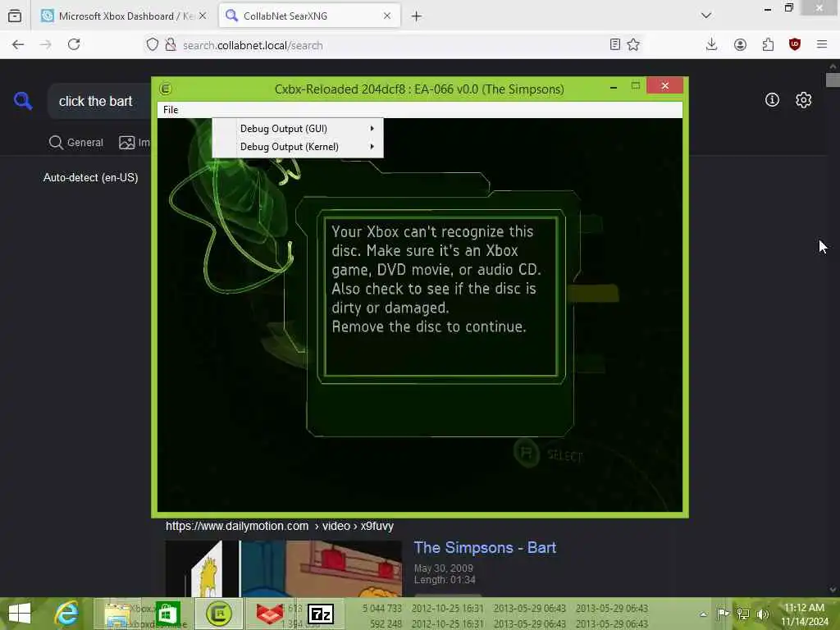Open SearXNG about info icon
840x630 pixels.
[772, 99]
